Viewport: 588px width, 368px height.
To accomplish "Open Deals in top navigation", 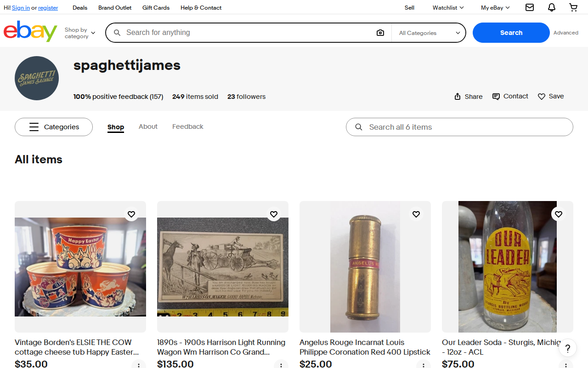I will (x=80, y=7).
